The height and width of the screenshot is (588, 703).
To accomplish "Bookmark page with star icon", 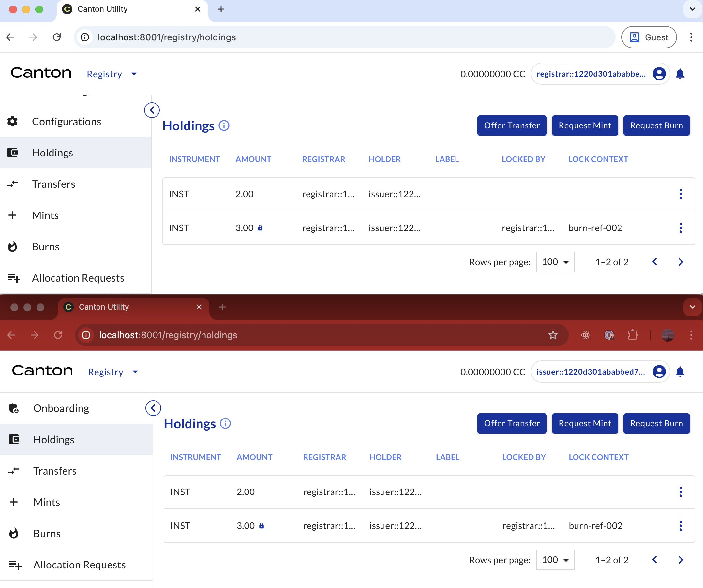I will 553,335.
